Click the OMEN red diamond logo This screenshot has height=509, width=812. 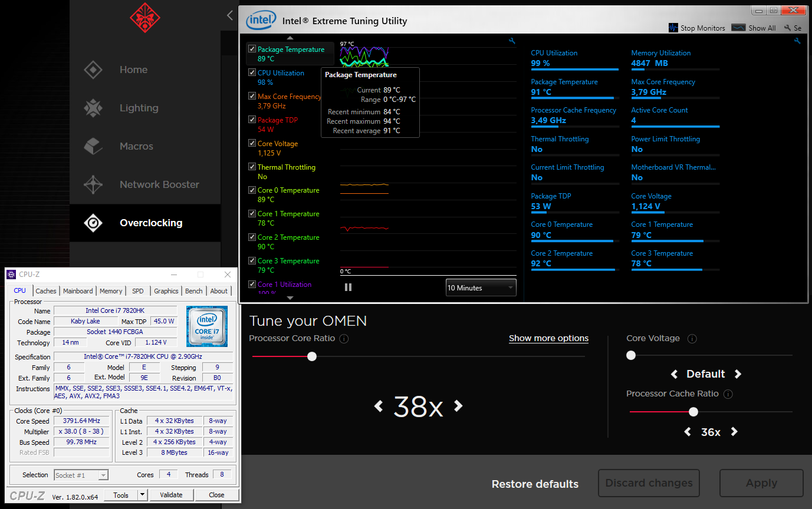tap(145, 18)
